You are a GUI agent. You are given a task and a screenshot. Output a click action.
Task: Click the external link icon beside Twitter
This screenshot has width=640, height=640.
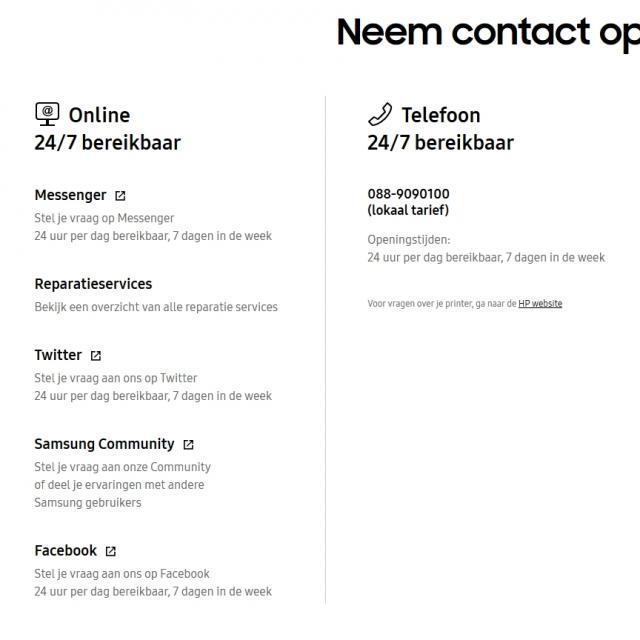click(x=96, y=356)
